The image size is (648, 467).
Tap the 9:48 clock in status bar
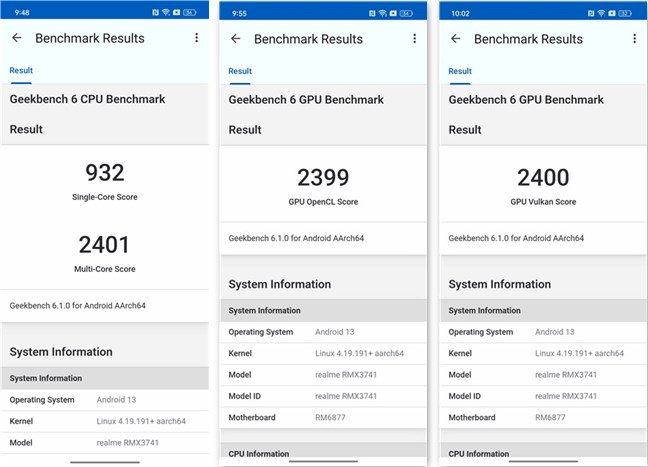(22, 12)
